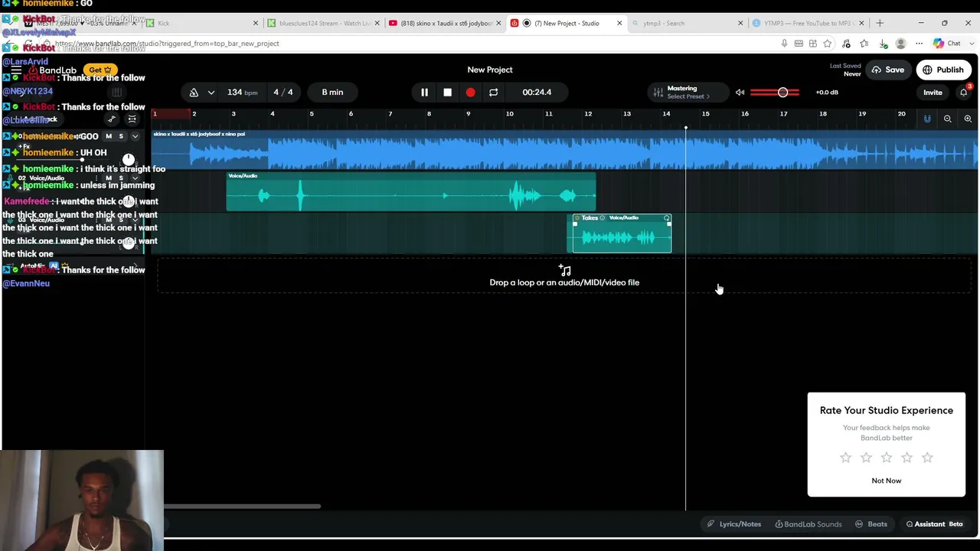980x551 pixels.
Task: Mute the 03 Voice/Audio track
Action: pyautogui.click(x=109, y=220)
